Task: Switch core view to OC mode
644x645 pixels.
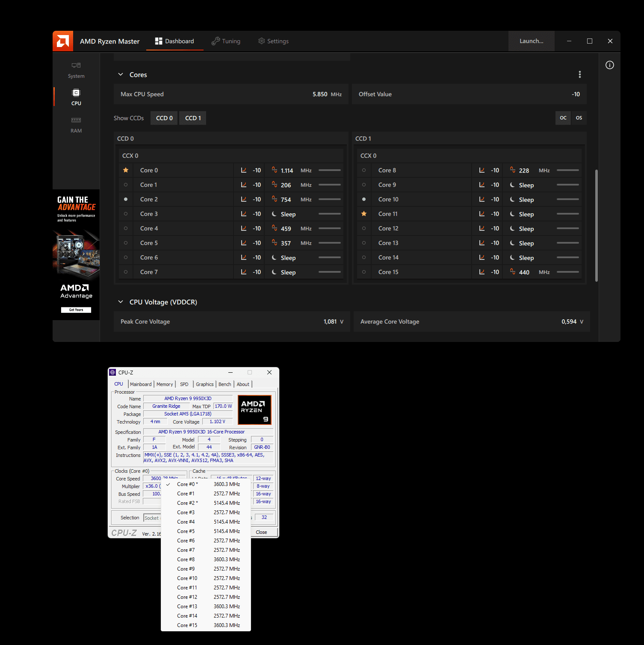Action: pyautogui.click(x=563, y=118)
